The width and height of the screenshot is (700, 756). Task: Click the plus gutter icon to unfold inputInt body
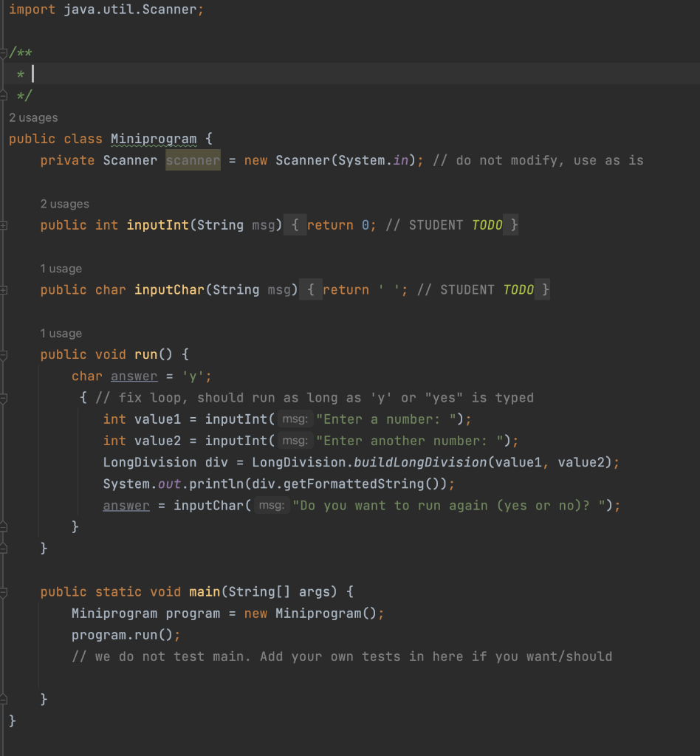[x=4, y=225]
